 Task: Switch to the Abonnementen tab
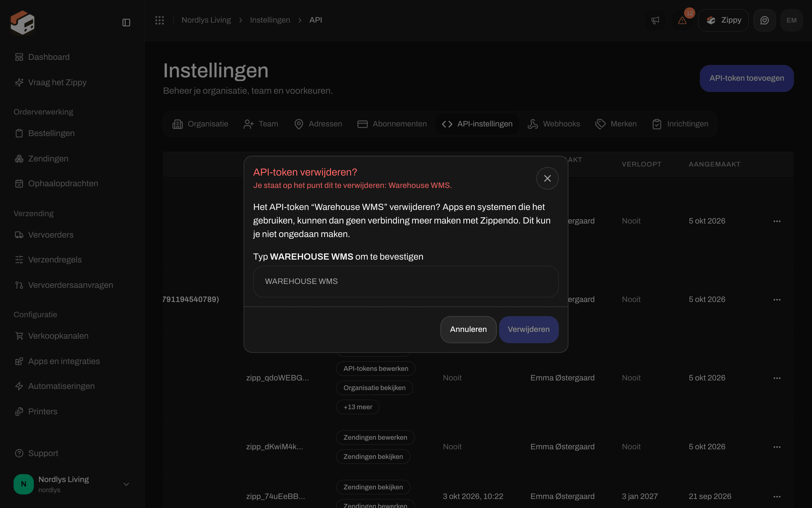click(x=392, y=124)
